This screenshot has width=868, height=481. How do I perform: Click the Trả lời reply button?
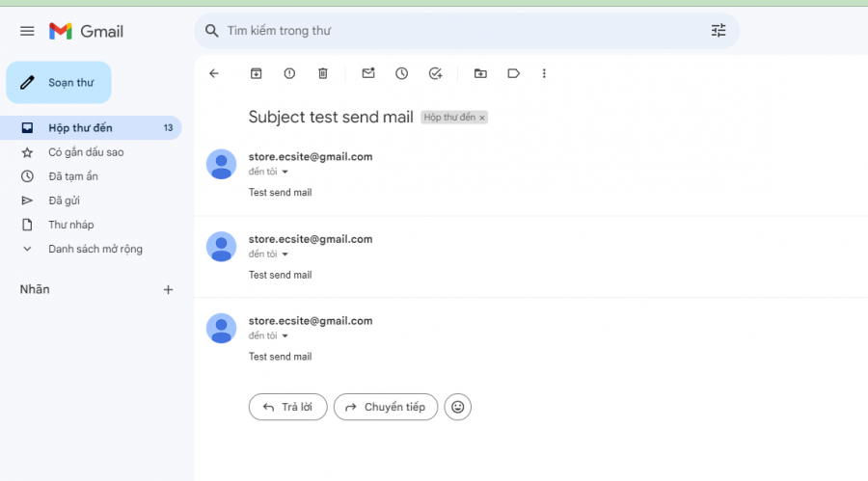click(287, 407)
